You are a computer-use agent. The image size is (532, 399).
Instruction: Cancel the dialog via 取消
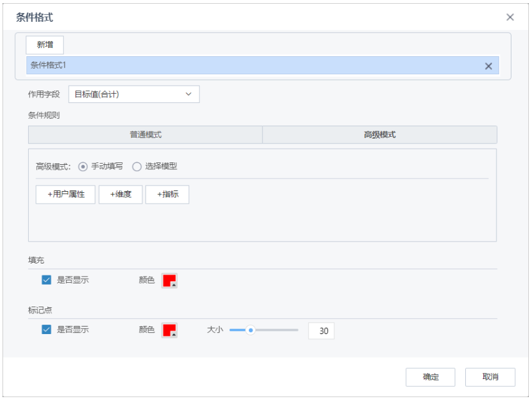tap(490, 377)
